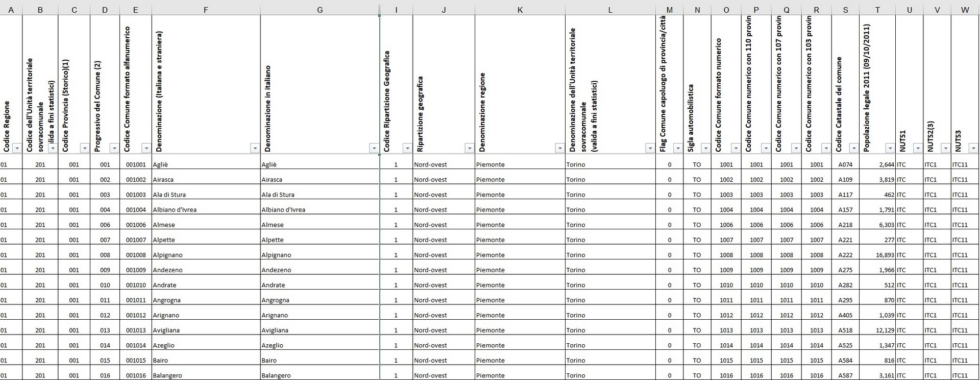
Task: Open the Denominazione regione filter dropdown
Action: (x=559, y=148)
